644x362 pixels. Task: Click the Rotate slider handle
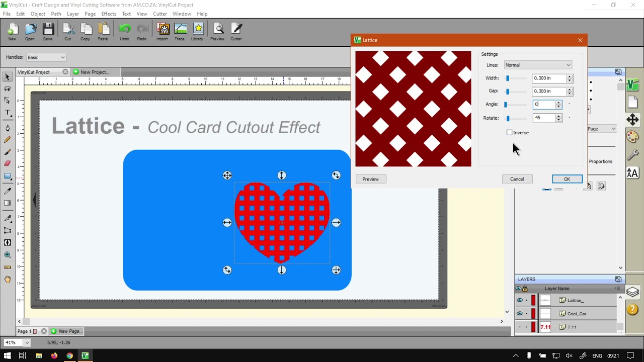(x=508, y=118)
